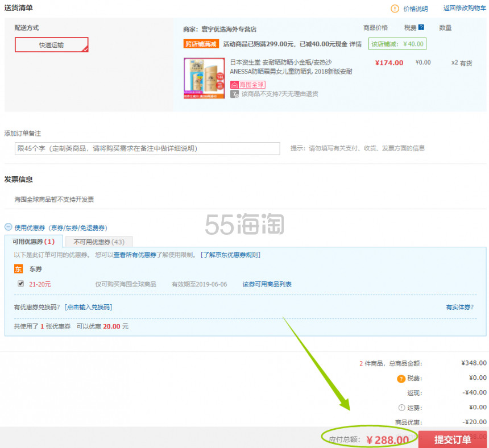This screenshot has height=448, width=489.
Task: Click the 跨店铺满减 promotion tag
Action: (201, 44)
